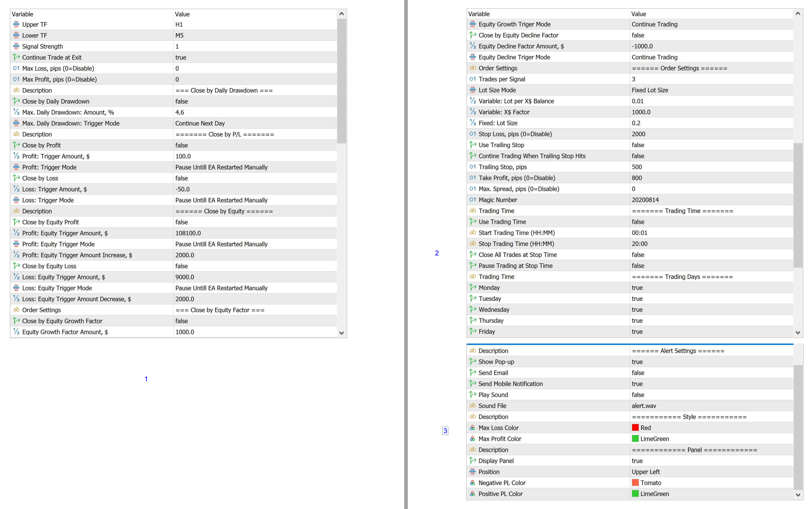Click the scroll down arrow of the first table

342,333
